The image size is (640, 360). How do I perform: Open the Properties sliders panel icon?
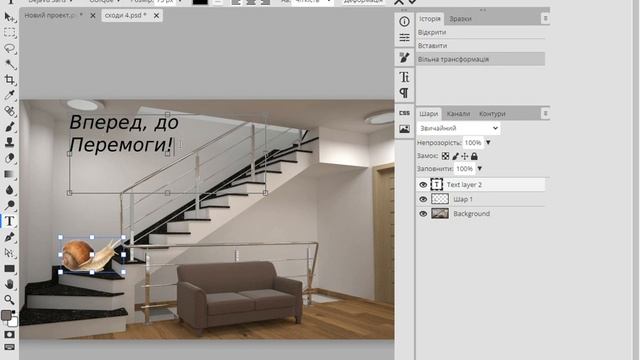point(404,38)
